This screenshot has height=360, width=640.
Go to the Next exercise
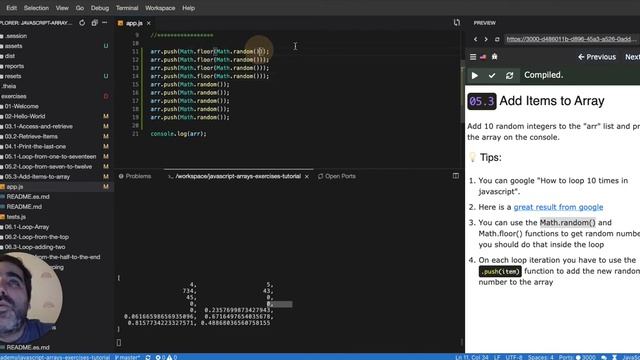(x=632, y=57)
